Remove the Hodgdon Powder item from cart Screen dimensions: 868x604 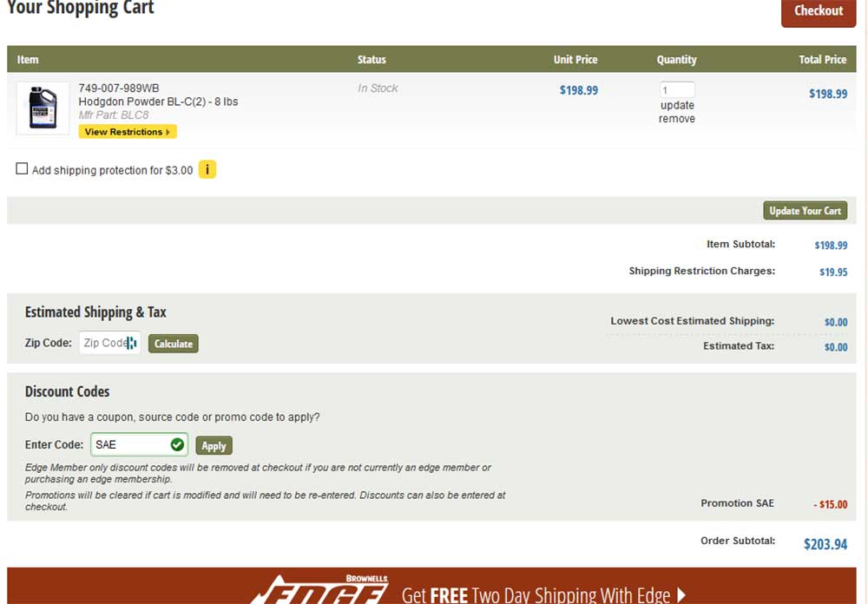(677, 119)
